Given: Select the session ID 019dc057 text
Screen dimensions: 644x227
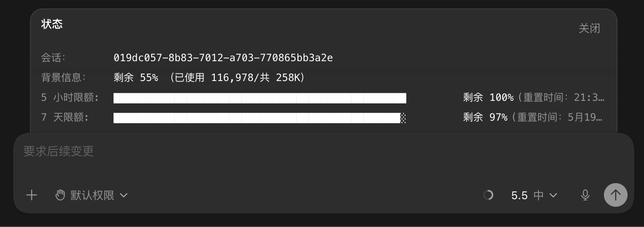Looking at the screenshot, I should pos(223,58).
